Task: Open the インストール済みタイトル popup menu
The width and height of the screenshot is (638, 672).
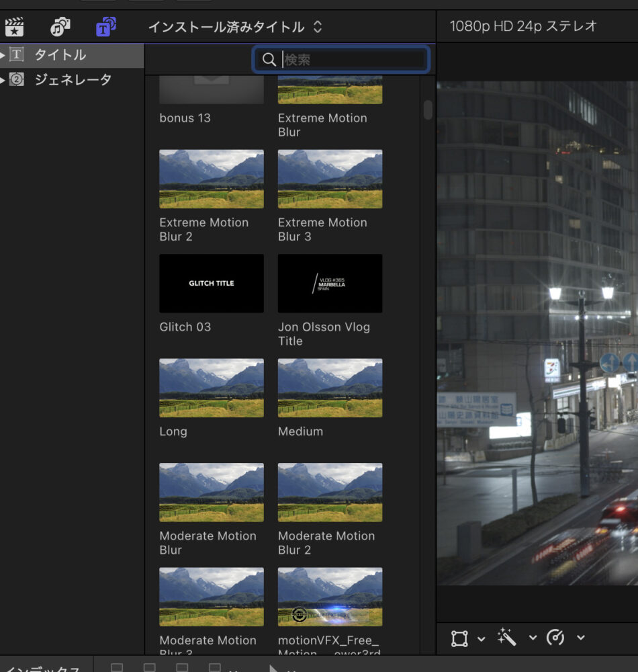Action: (235, 27)
